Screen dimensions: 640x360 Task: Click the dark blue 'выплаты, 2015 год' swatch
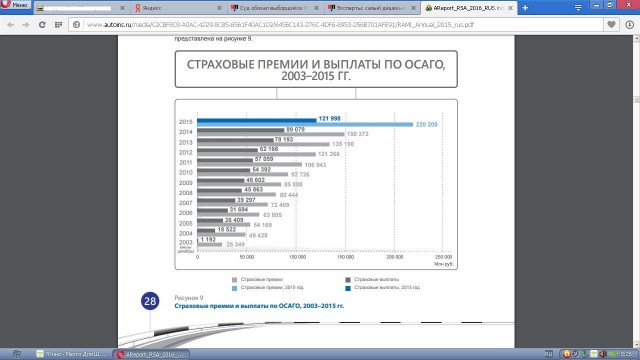click(348, 288)
